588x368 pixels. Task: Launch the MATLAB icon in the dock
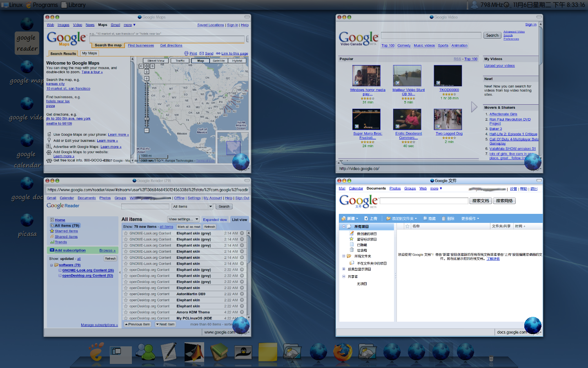[194, 352]
